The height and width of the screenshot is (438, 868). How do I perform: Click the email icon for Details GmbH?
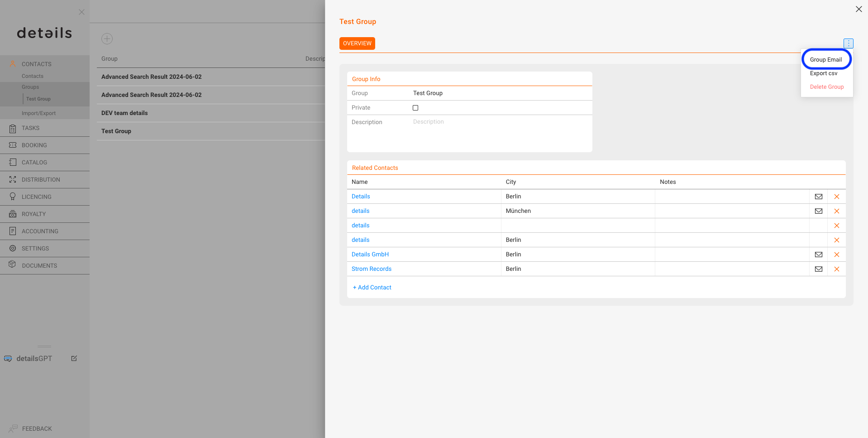point(818,255)
